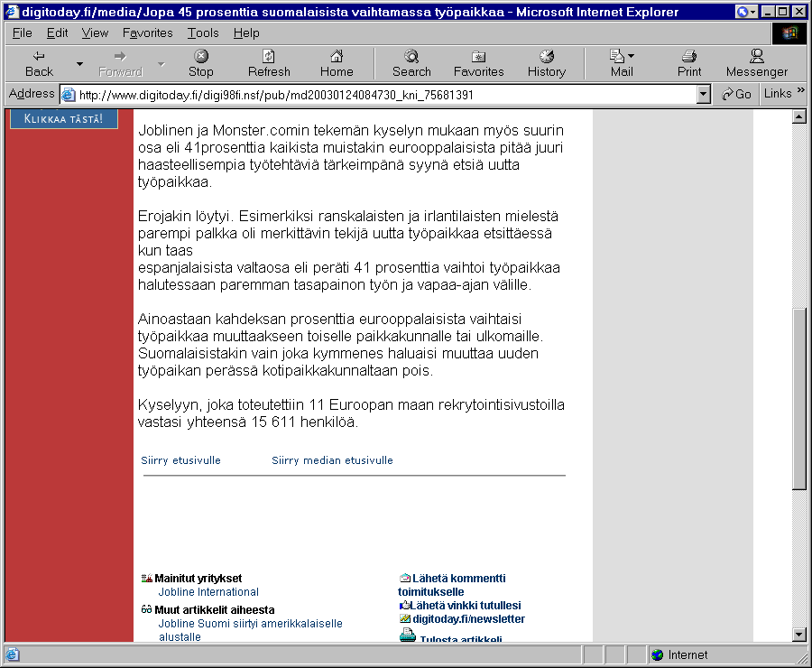Open the Jobline Suomi siirtyi amerikkalaiselle alustalle article
Image resolution: width=812 pixels, height=668 pixels.
(250, 630)
